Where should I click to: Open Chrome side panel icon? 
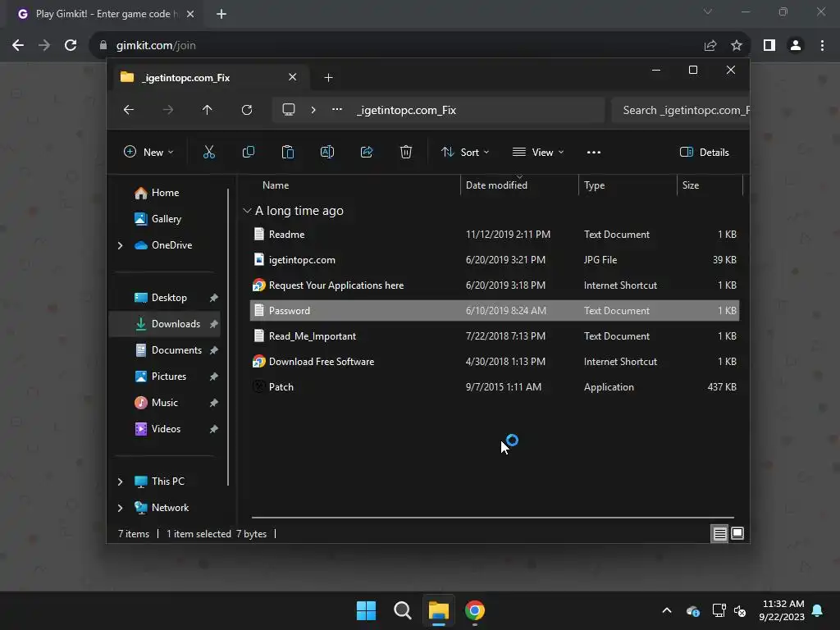[x=769, y=46]
